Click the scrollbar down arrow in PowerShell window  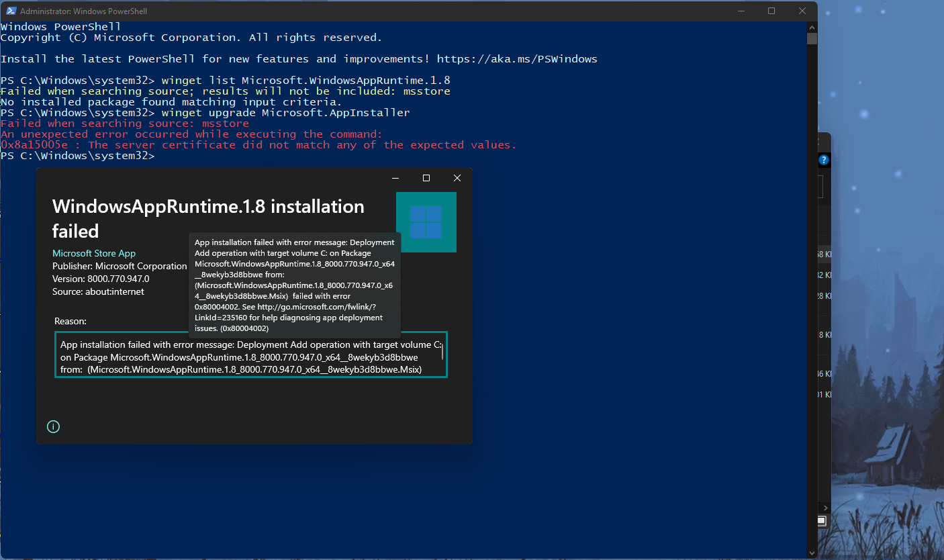pos(812,553)
